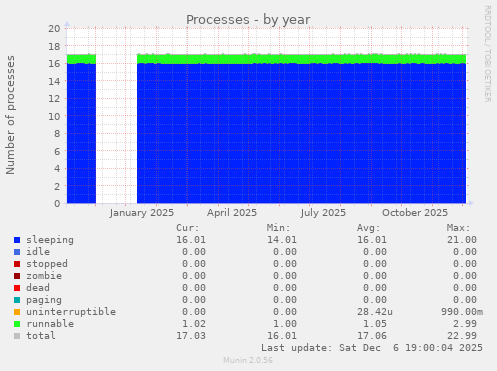Click the 'Number of processes' axis label
This screenshot has width=497, height=371.
(10, 115)
